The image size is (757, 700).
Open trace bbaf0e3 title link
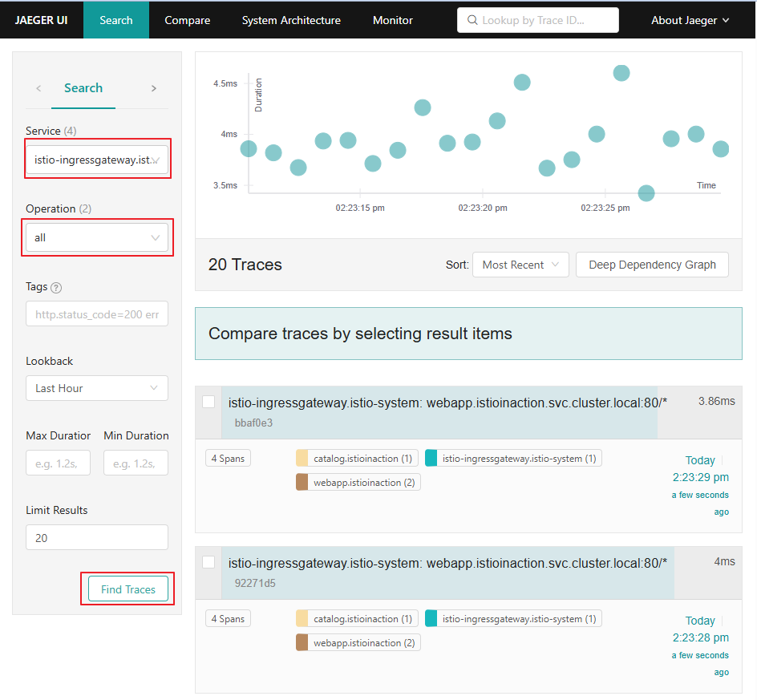pyautogui.click(x=447, y=403)
